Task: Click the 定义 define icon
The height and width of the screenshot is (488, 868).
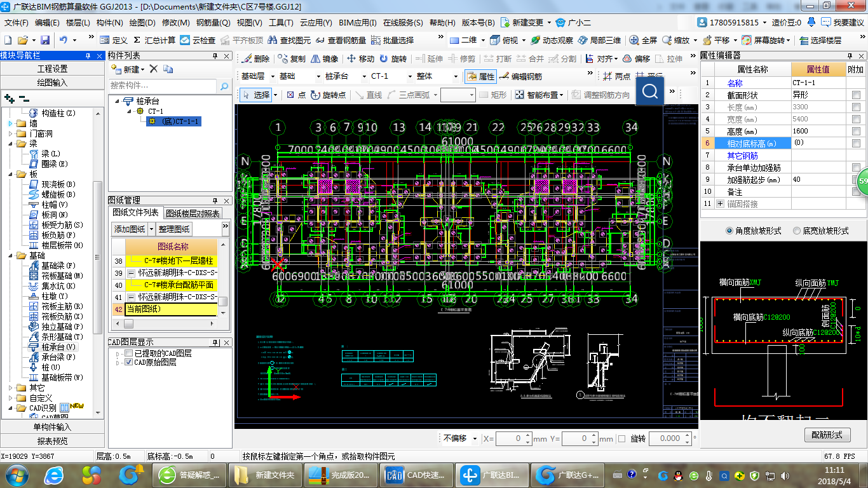Action: click(x=114, y=40)
